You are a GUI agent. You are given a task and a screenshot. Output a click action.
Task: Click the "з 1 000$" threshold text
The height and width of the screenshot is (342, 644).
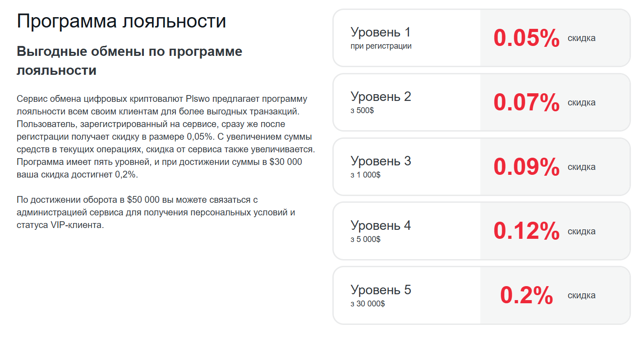365,175
